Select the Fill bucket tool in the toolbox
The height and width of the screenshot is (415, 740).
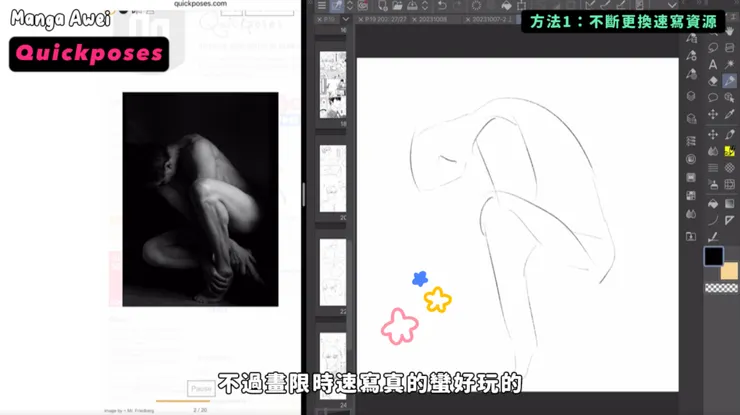(x=713, y=203)
